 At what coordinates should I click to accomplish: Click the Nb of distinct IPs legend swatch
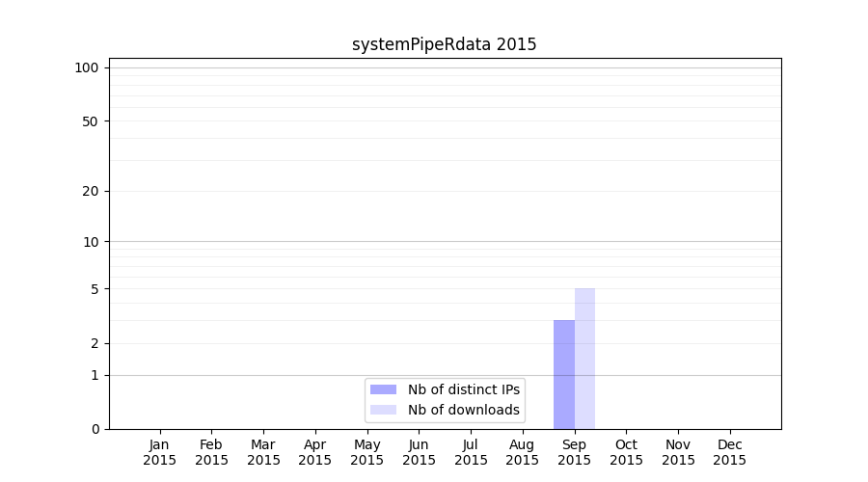pos(383,389)
